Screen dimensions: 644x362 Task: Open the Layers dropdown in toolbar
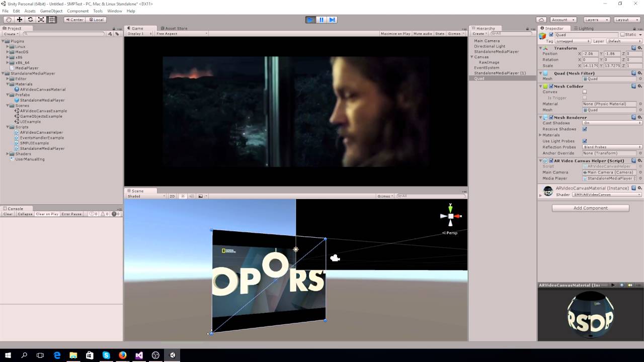(x=597, y=20)
